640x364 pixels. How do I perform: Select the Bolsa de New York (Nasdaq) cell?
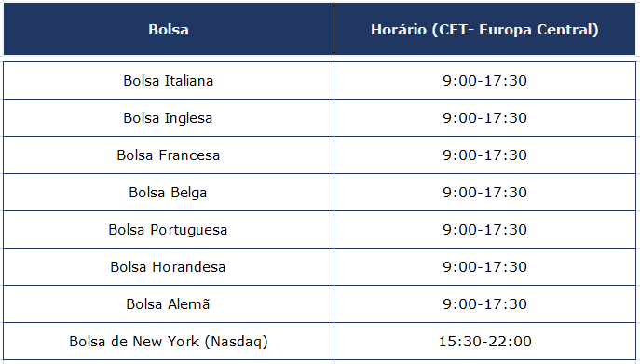(x=169, y=341)
